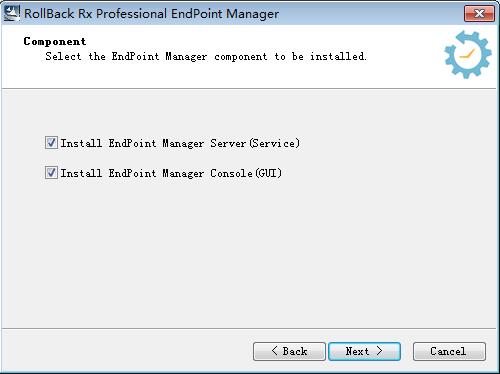Click the Server(Service) option label text

pyautogui.click(x=180, y=143)
